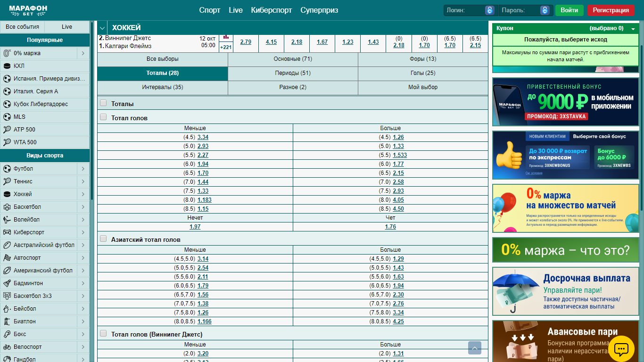Click the left sidebar scrollbar
Image resolution: width=644 pixels, height=362 pixels.
point(92,111)
